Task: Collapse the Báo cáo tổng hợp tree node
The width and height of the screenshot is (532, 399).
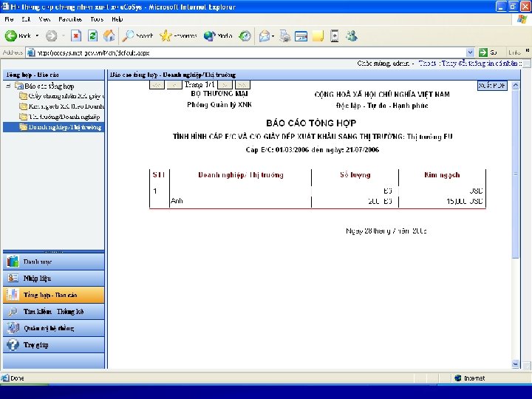Action: [8, 86]
